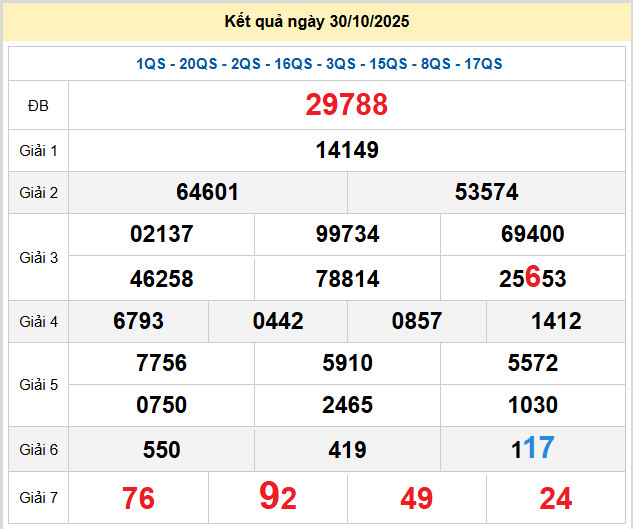
Task: Click the number 25653 with red digit
Action: tap(532, 279)
